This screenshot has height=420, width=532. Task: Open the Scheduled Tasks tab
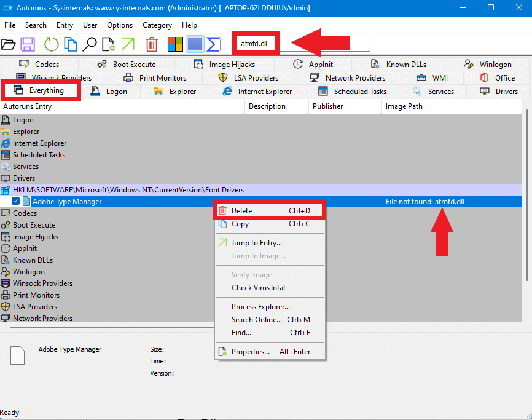pos(352,92)
